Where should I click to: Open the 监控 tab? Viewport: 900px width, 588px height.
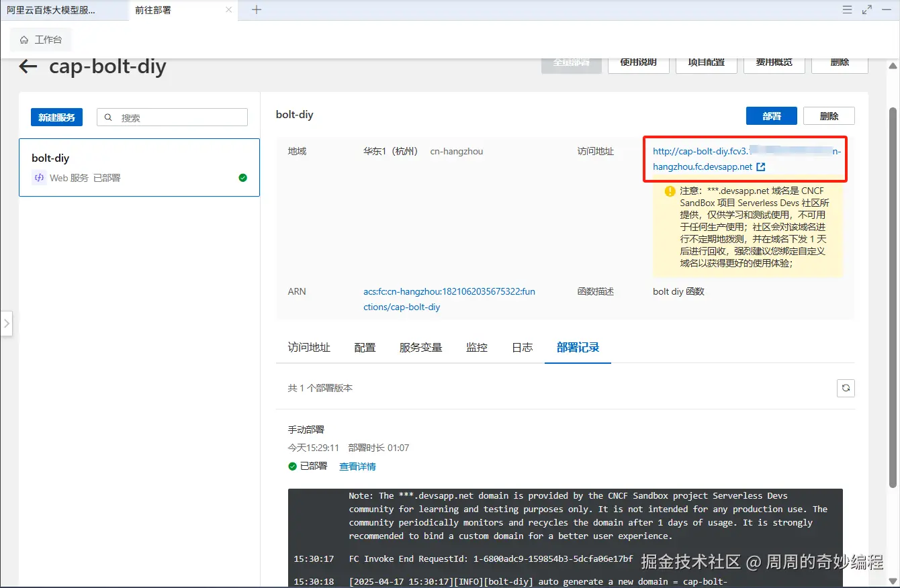click(x=477, y=347)
